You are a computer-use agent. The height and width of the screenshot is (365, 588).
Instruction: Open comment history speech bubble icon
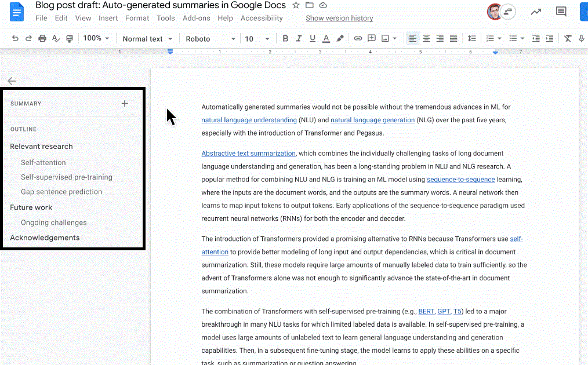(x=561, y=12)
